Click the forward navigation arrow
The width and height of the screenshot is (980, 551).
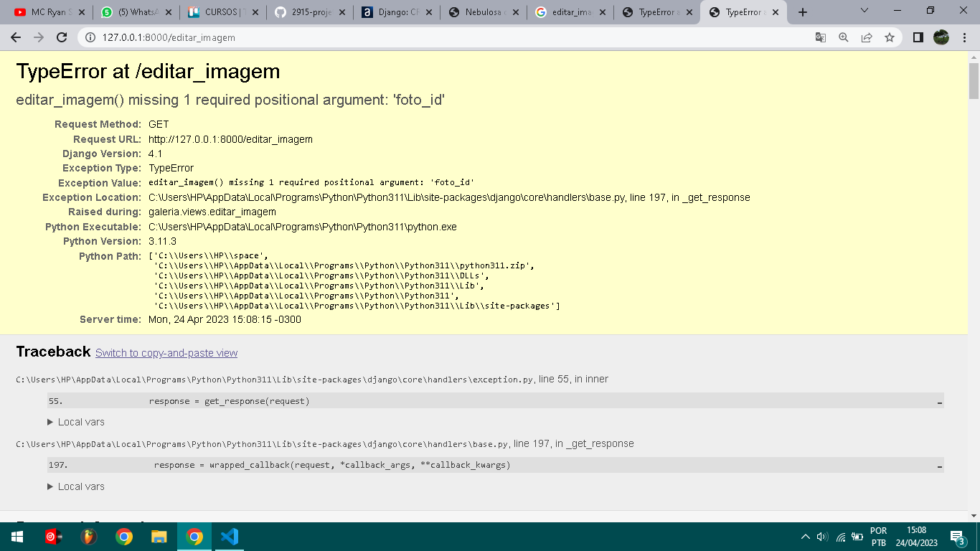point(39,37)
